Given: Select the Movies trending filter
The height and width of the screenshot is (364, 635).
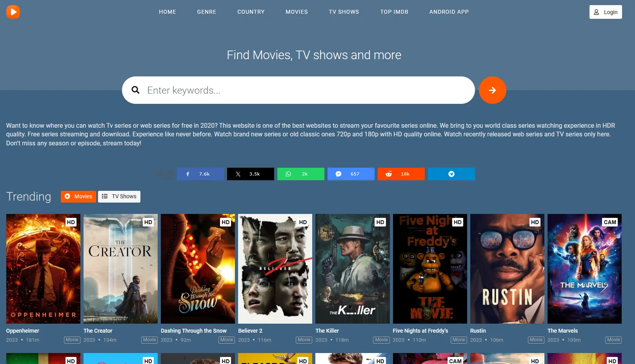Looking at the screenshot, I should click(78, 196).
